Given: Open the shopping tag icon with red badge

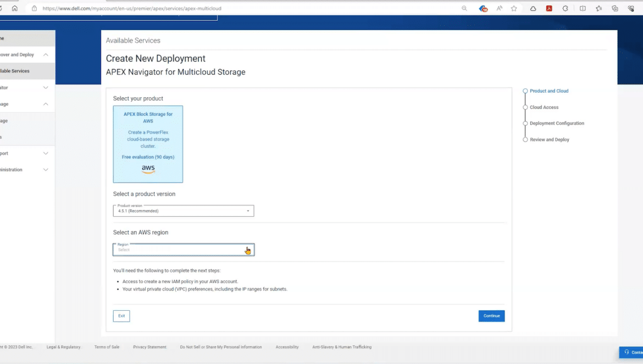Looking at the screenshot, I should [483, 8].
